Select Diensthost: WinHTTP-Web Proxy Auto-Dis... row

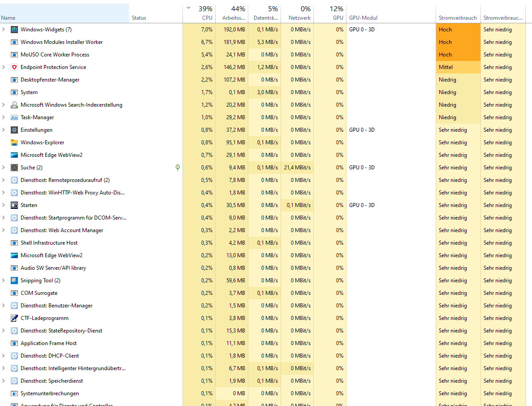263,193
